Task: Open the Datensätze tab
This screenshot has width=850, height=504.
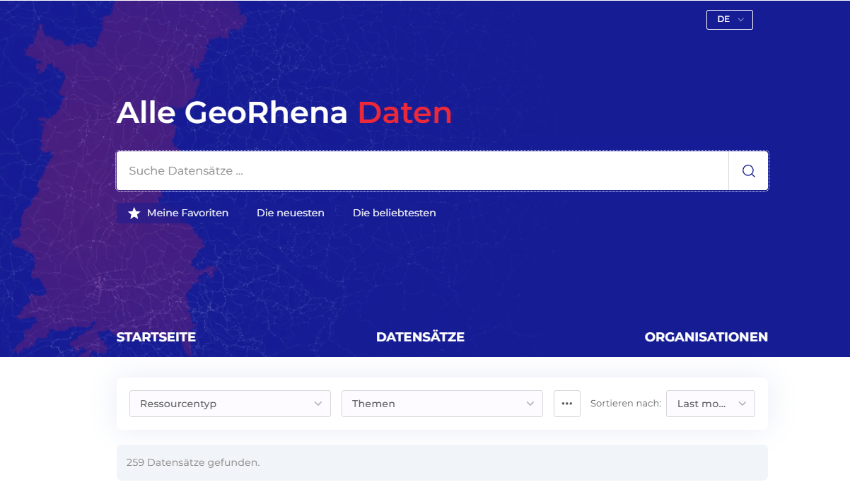Action: tap(420, 337)
